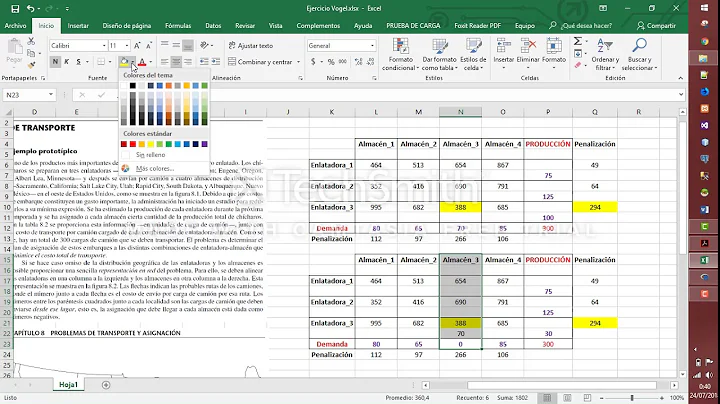The image size is (720, 404).
Task: Click Combinar y centrar button
Action: pyautogui.click(x=260, y=62)
